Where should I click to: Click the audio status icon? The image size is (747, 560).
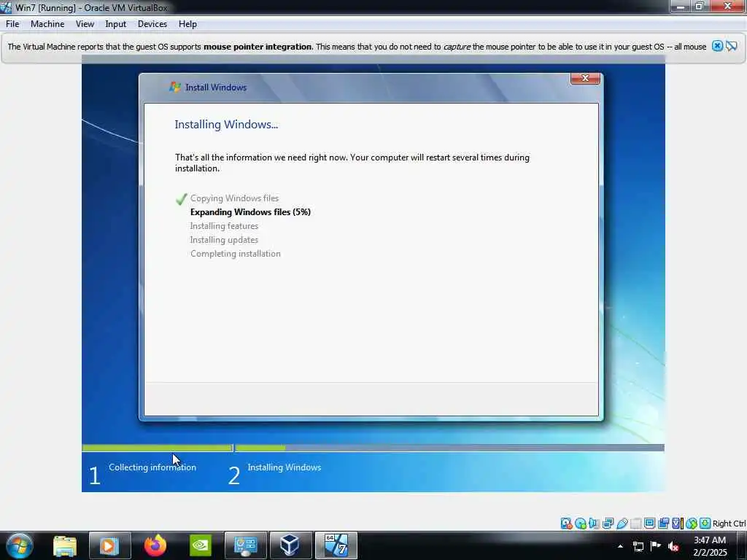point(594,524)
